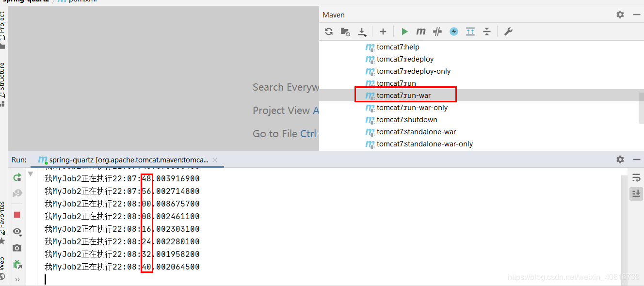644x286 pixels.
Task: Show Maven dependencies diagram
Action: 470,32
